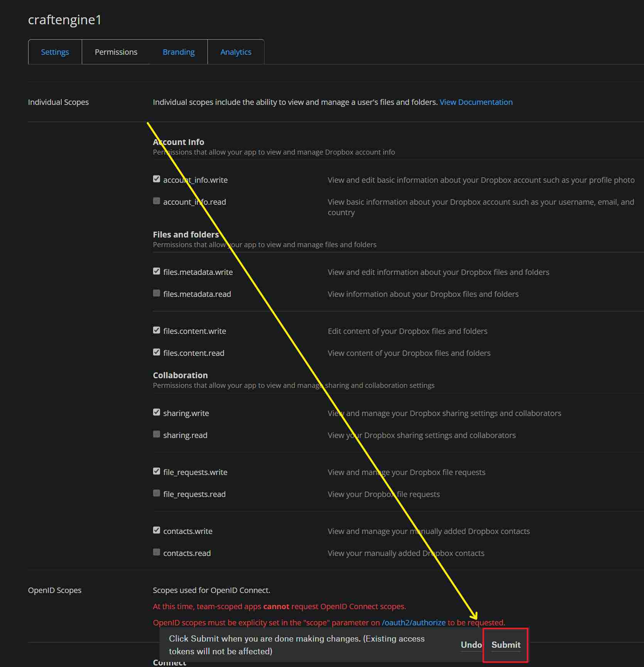644x667 pixels.
Task: Open the Branding tab
Action: point(179,52)
